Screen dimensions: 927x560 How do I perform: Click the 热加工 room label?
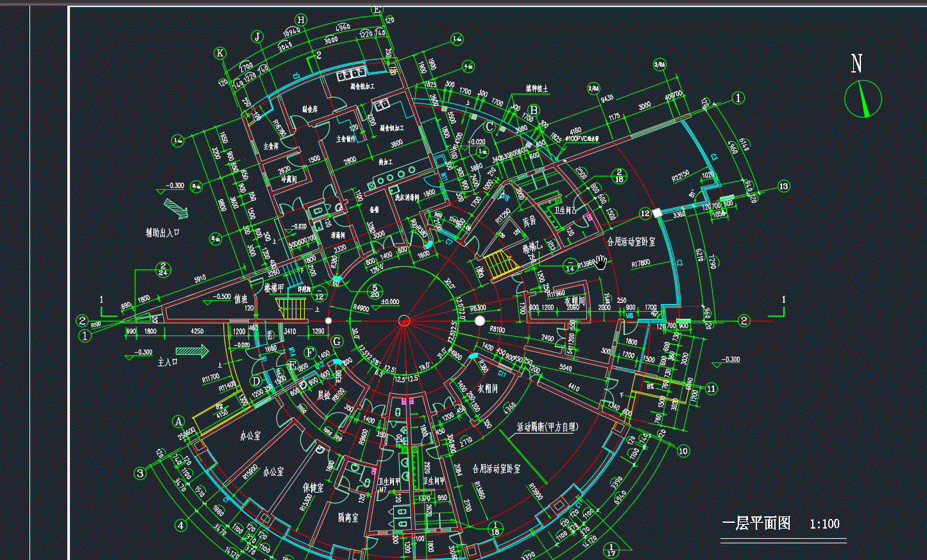[385, 162]
